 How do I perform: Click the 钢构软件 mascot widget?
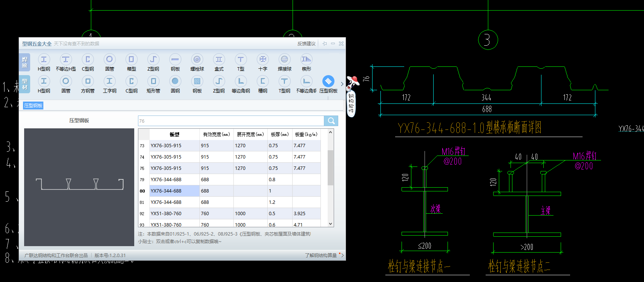[351, 96]
